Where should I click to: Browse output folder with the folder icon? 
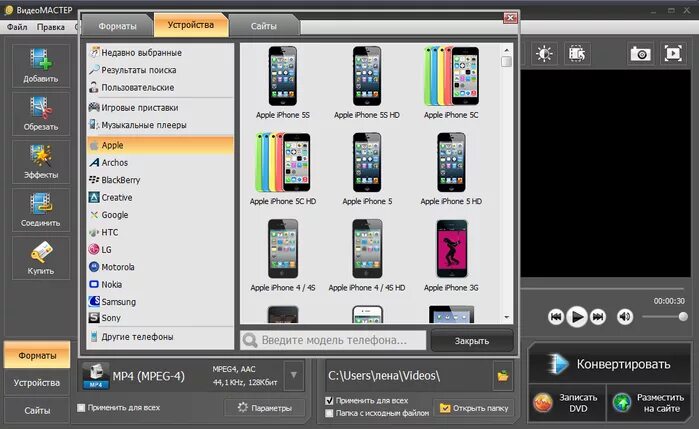coord(503,375)
